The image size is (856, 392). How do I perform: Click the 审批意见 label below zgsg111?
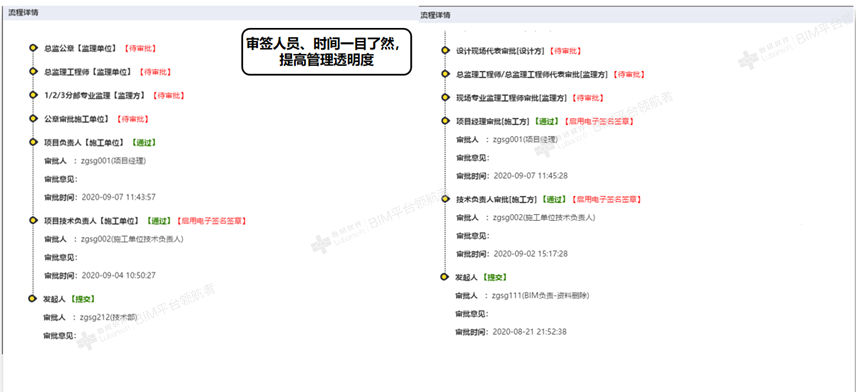click(x=472, y=313)
